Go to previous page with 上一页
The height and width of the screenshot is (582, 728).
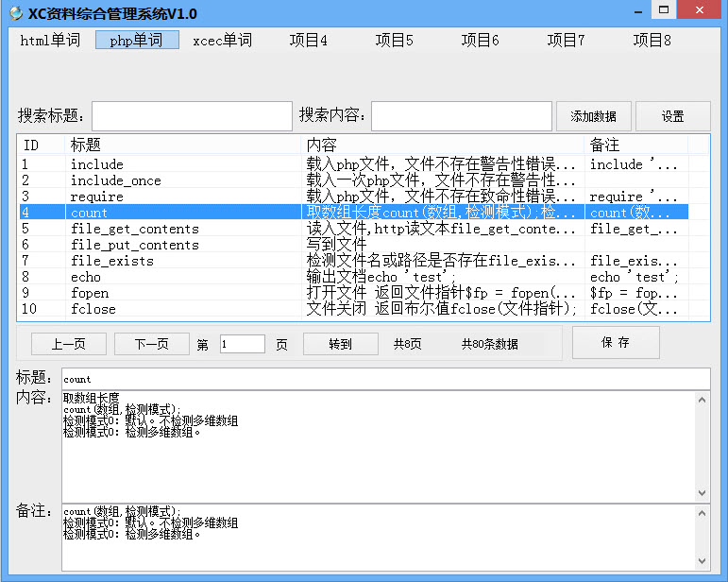pyautogui.click(x=69, y=344)
